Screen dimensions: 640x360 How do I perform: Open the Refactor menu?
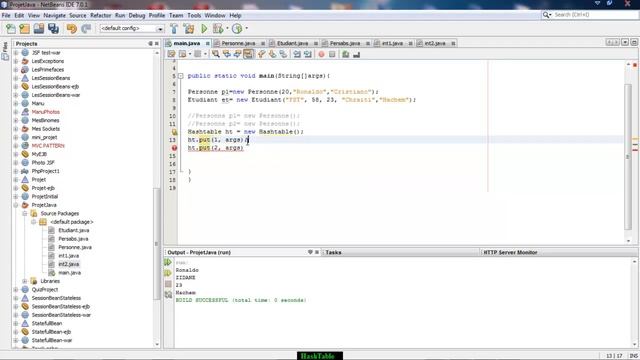point(100,16)
